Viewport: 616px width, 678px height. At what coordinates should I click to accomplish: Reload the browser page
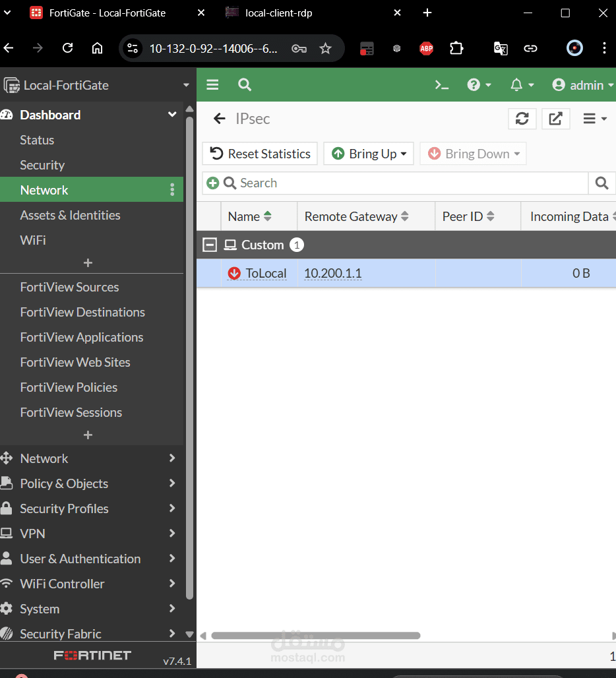67,48
